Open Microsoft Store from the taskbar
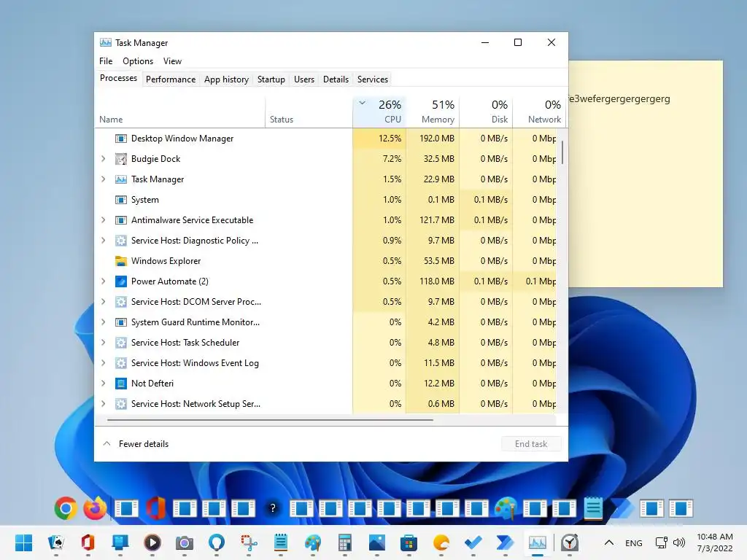Screen dimensions: 747x560 (409, 542)
